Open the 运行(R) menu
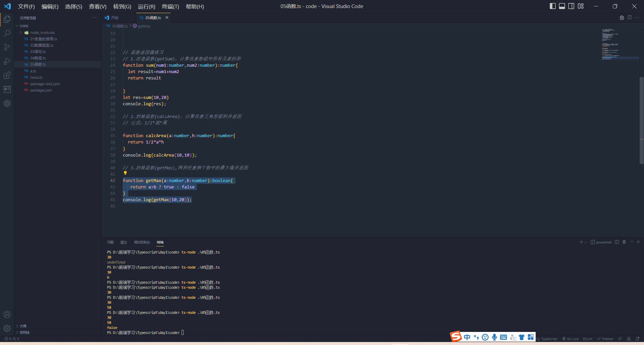This screenshot has width=644, height=345. [146, 6]
